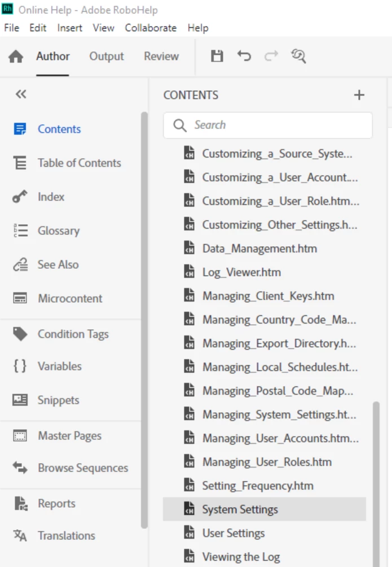392x567 pixels.
Task: Open the Translations panel label
Action: (67, 535)
